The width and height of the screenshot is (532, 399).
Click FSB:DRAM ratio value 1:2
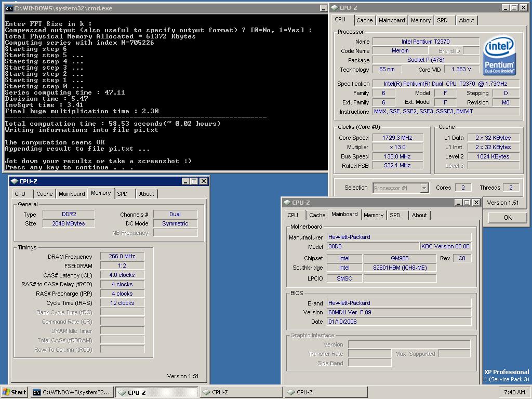[122, 265]
